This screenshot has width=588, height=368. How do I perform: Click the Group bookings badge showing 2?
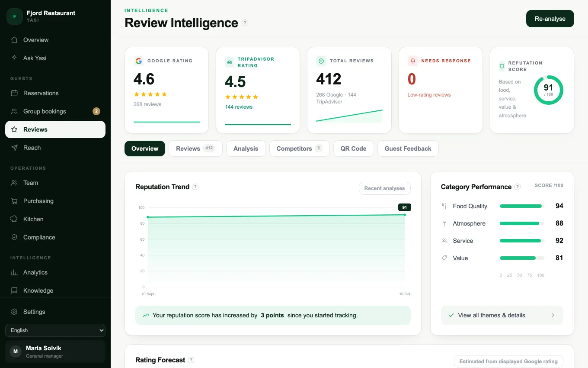(x=96, y=111)
